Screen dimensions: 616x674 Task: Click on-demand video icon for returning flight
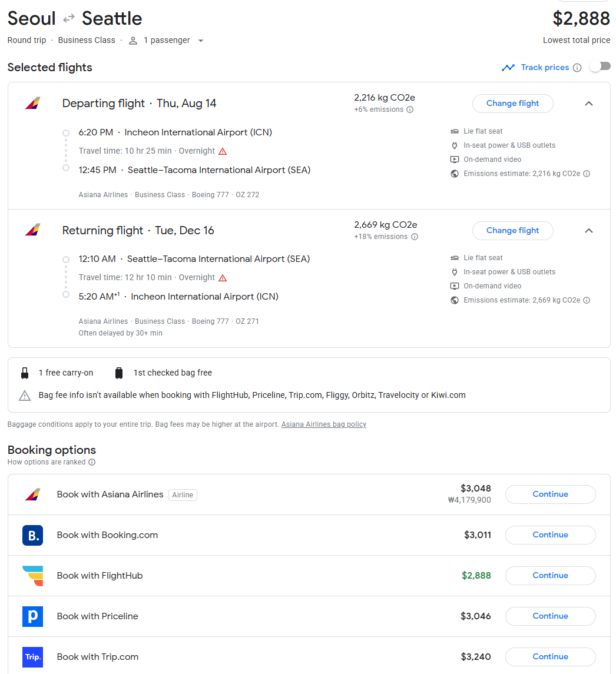(x=454, y=286)
